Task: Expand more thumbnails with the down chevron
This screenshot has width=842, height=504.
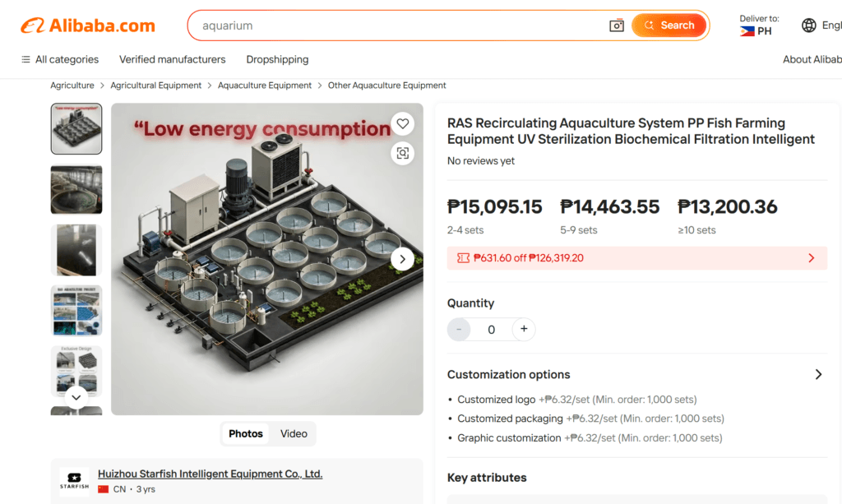Action: pos(76,398)
